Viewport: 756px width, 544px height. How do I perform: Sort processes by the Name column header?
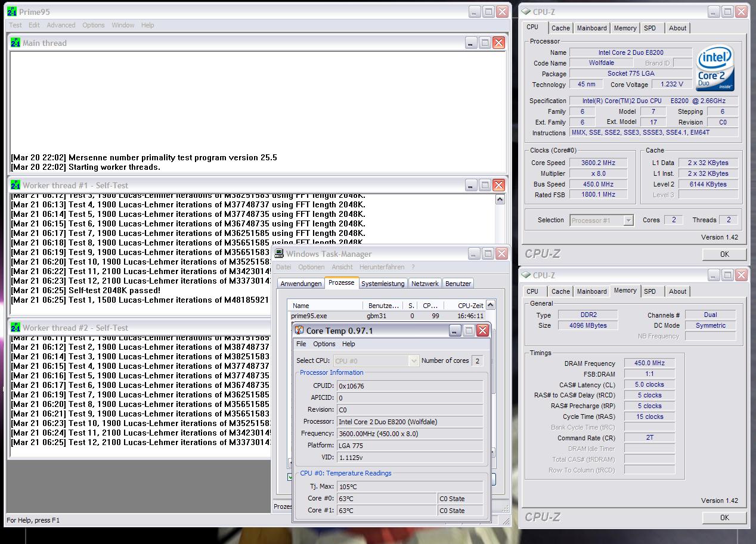point(326,305)
